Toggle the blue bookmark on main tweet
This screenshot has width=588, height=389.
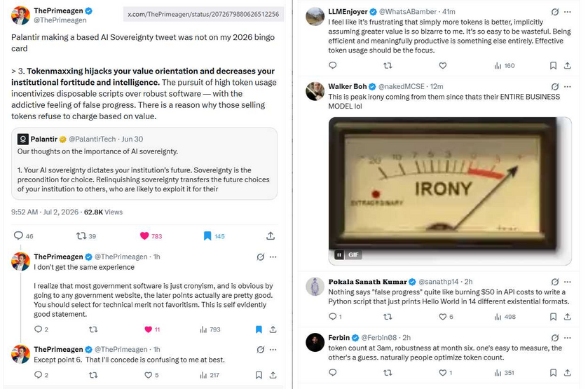tap(207, 236)
